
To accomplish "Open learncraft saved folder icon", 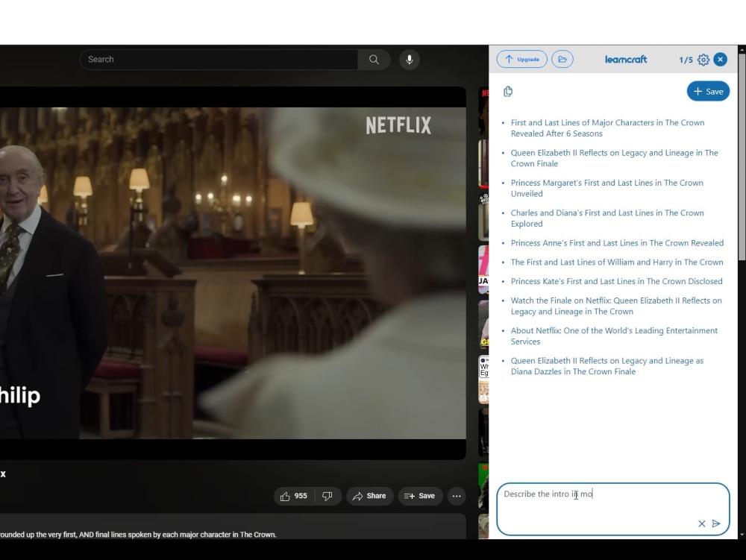I will (562, 60).
